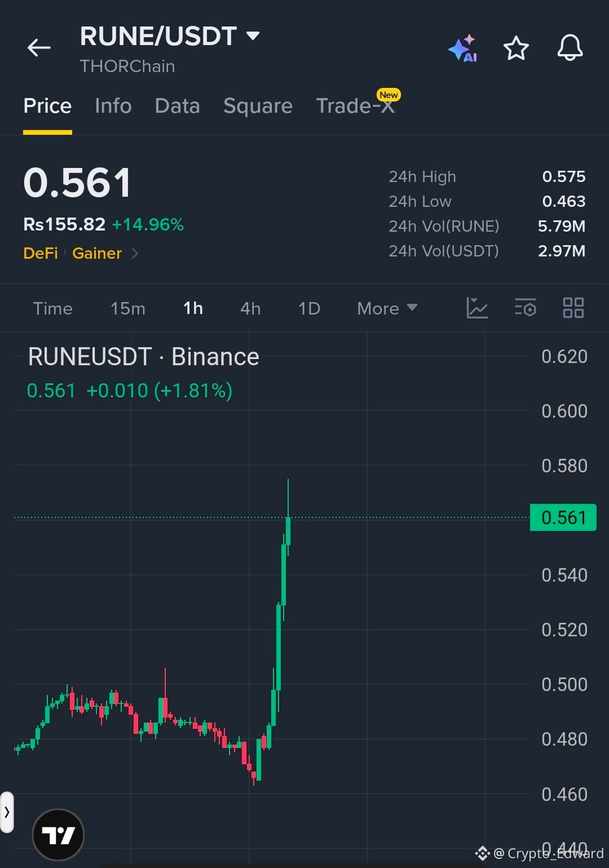Tap the RUNE/USDT pair title
Screen dimensions: 609x868
pyautogui.click(x=158, y=36)
